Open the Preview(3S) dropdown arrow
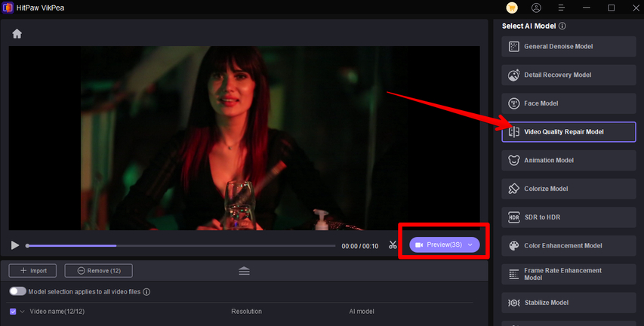 470,245
